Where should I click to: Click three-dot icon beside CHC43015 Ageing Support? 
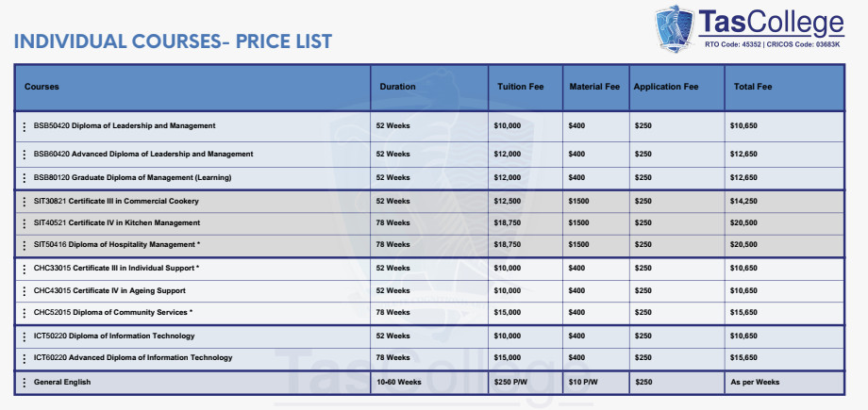(x=25, y=290)
